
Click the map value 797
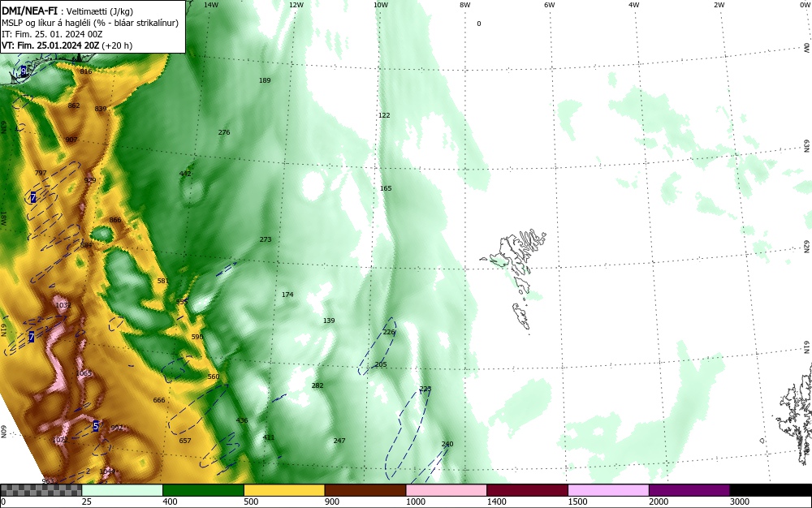click(x=41, y=173)
